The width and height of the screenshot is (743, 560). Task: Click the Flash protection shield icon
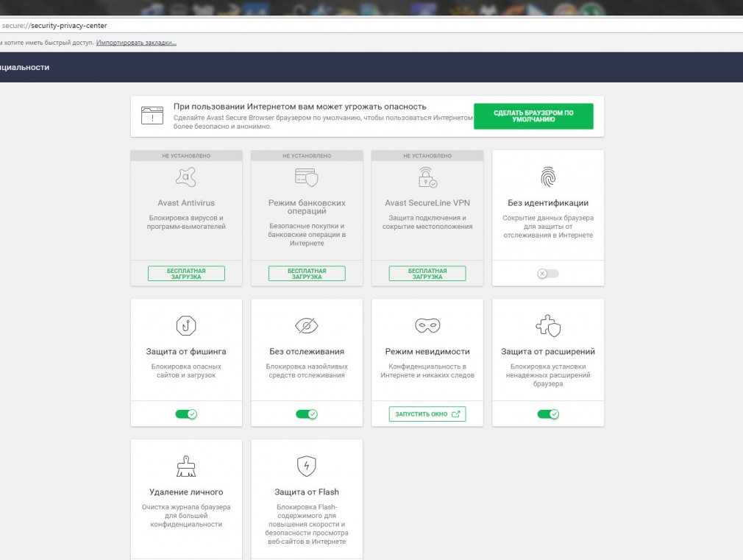[307, 466]
